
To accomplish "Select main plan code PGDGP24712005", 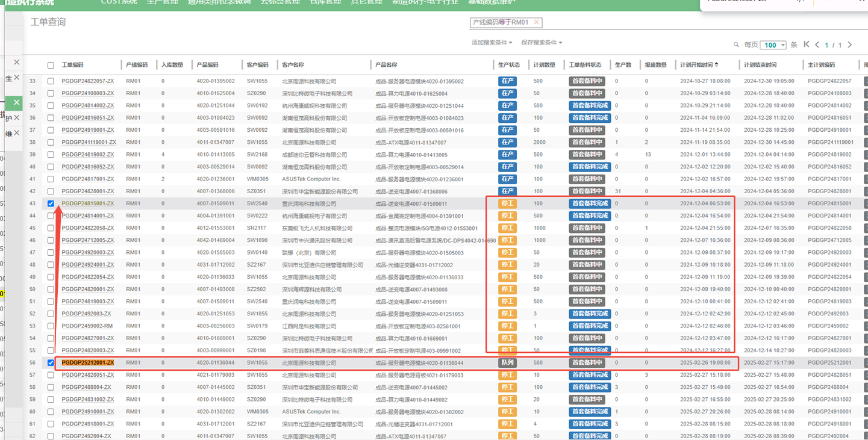I will (829, 240).
